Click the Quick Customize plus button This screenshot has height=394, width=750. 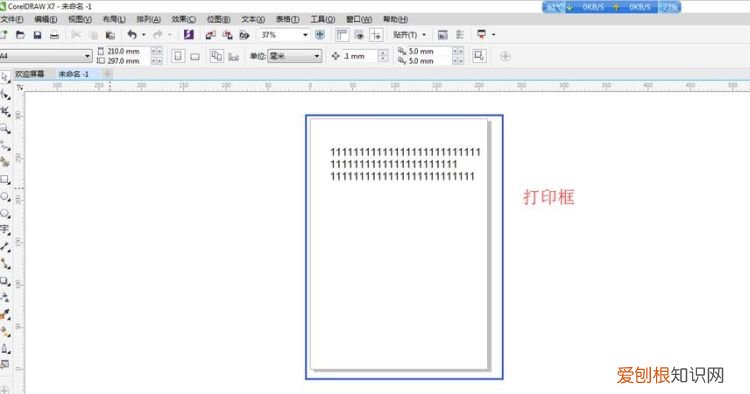(x=505, y=56)
